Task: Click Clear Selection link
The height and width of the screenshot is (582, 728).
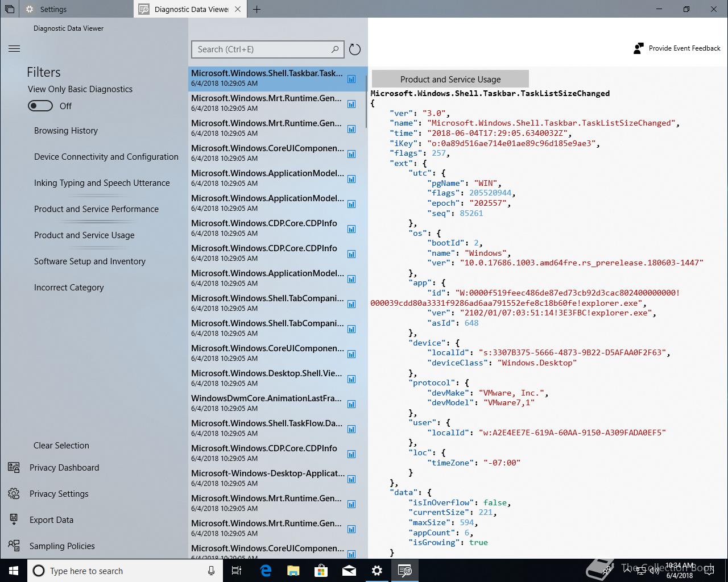Action: point(61,446)
